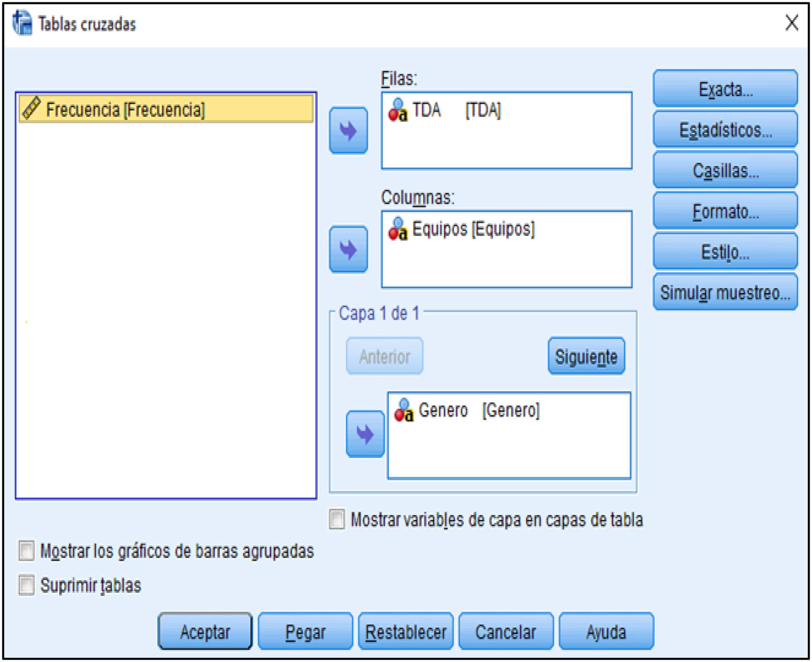Click the Estilo button
This screenshot has width=812, height=662.
725,252
